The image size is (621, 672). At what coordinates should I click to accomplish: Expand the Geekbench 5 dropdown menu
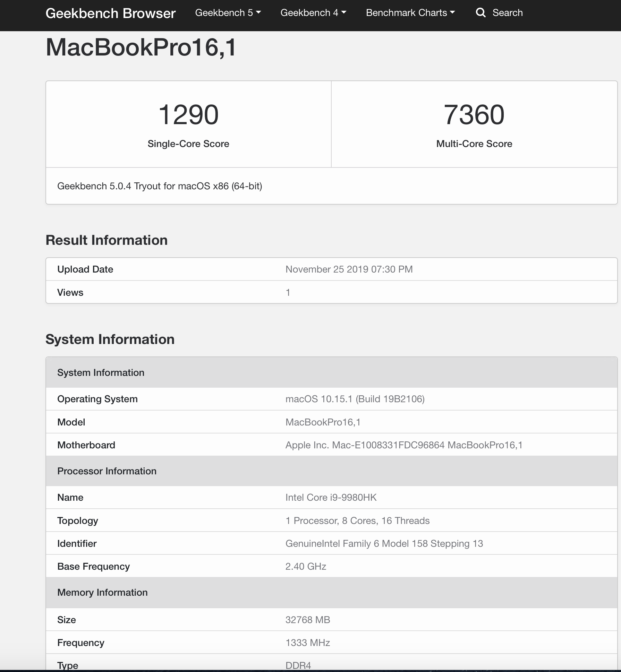tap(228, 13)
